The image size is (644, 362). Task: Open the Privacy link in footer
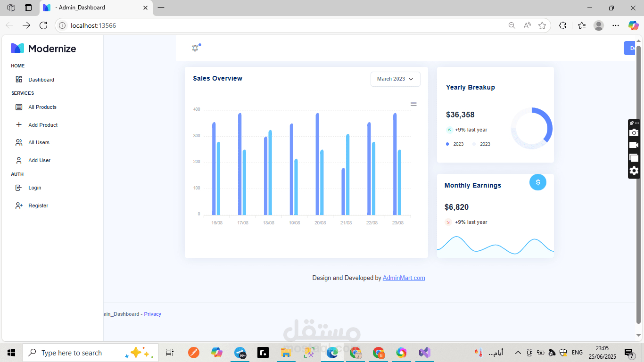coord(153,314)
